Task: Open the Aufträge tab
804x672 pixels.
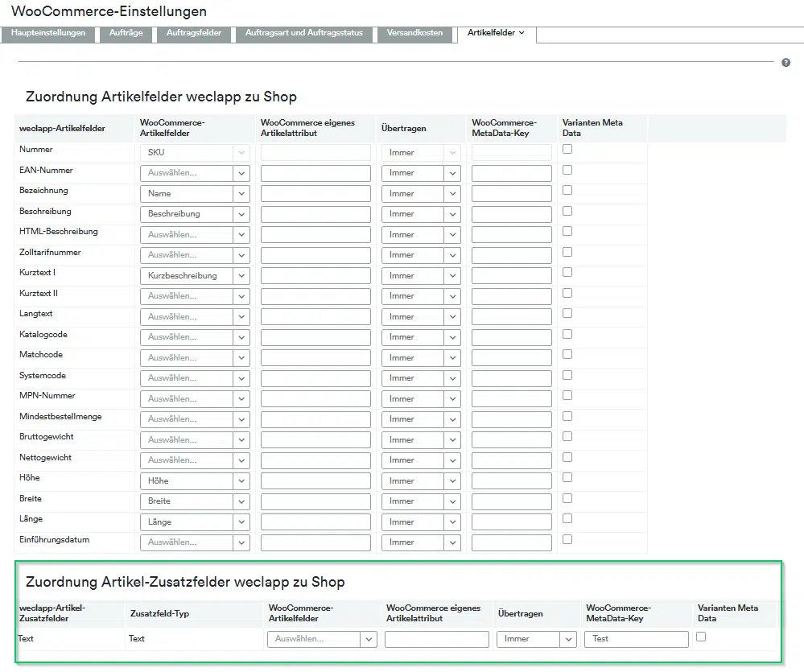Action: (126, 33)
